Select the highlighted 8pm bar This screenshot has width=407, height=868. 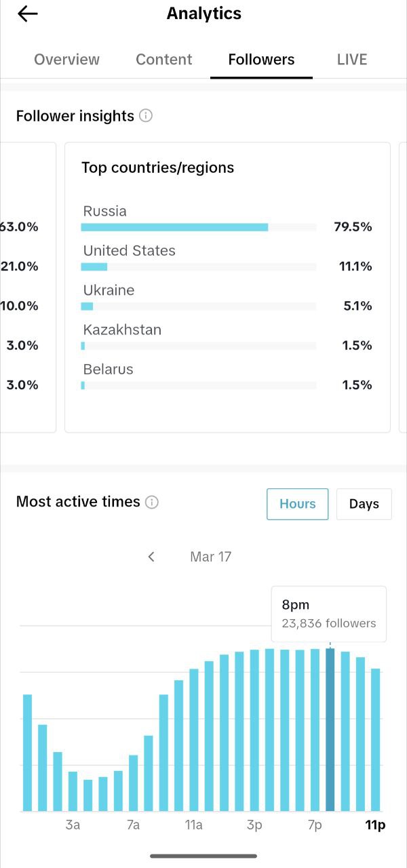[x=330, y=730]
